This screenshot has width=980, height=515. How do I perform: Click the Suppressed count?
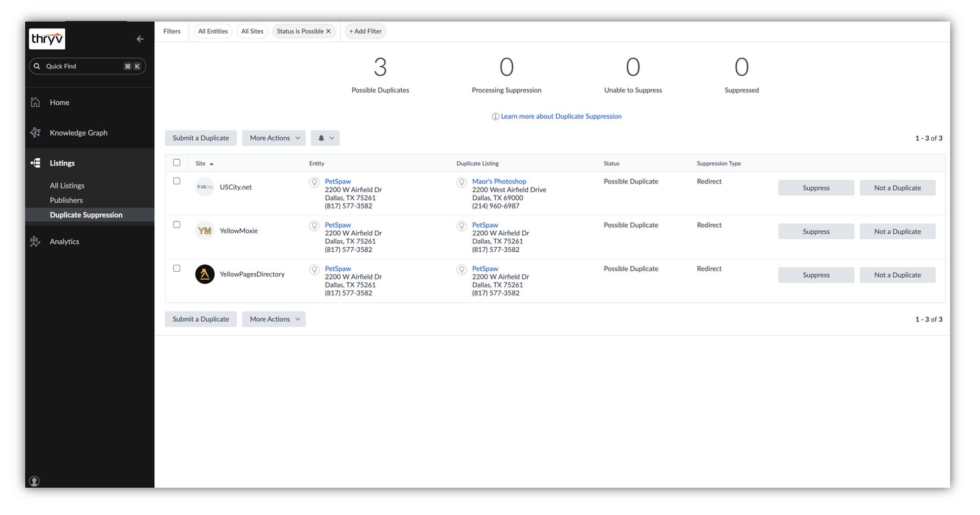click(x=742, y=67)
